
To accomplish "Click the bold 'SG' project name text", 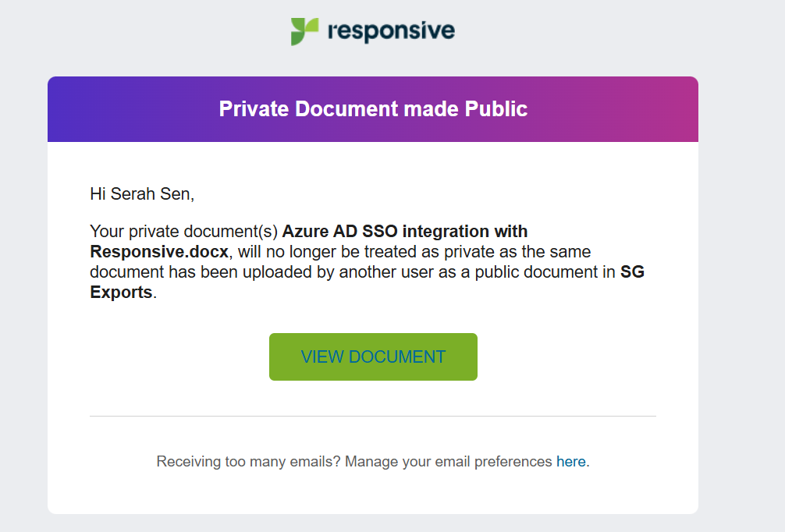I will tap(632, 271).
